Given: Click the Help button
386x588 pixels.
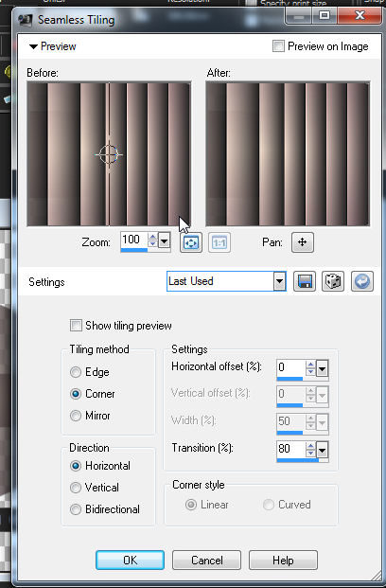Looking at the screenshot, I should coord(283,561).
